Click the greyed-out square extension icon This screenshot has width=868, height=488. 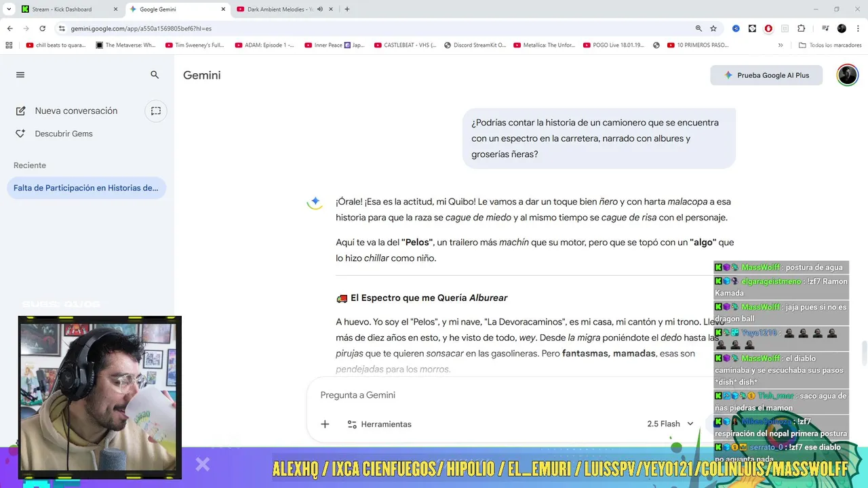pyautogui.click(x=785, y=28)
